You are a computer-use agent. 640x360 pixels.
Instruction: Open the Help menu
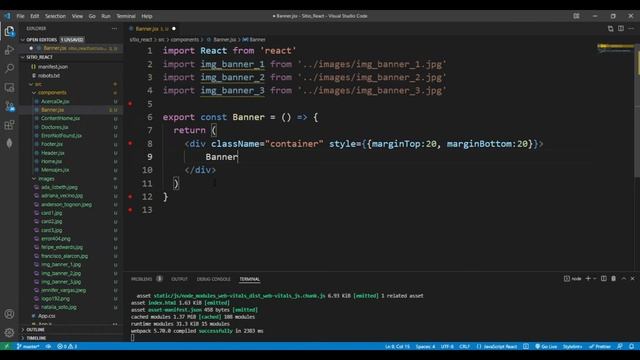coord(147,16)
